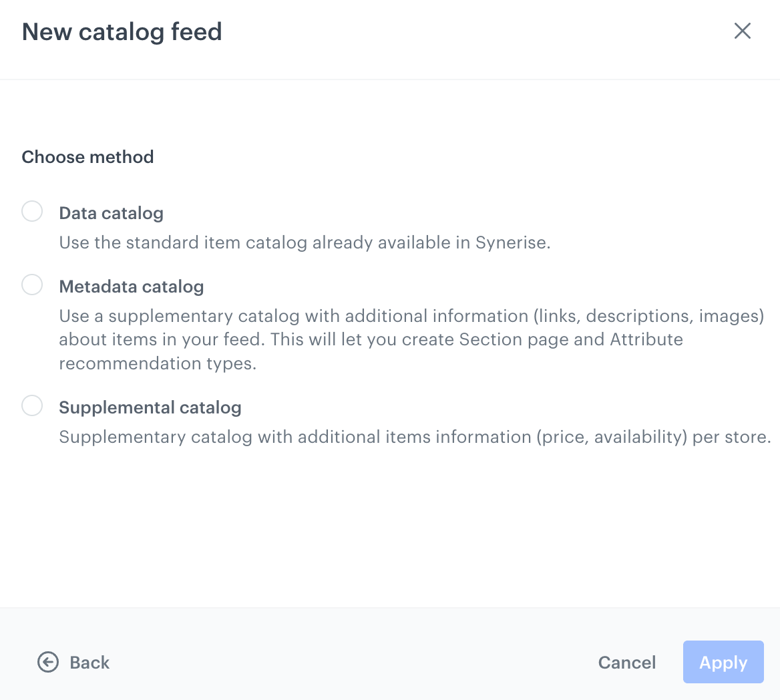The height and width of the screenshot is (700, 780).
Task: Enable the first catalog method option
Action: click(x=31, y=210)
